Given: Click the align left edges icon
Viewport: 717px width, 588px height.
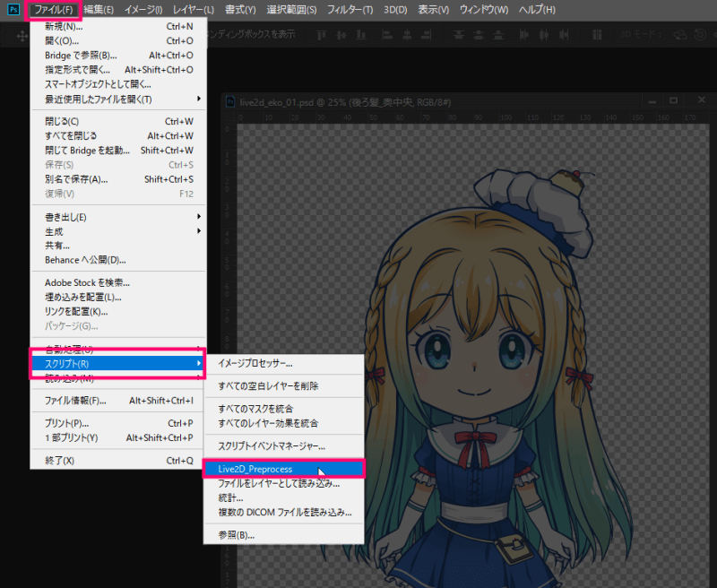Looking at the screenshot, I should (387, 35).
